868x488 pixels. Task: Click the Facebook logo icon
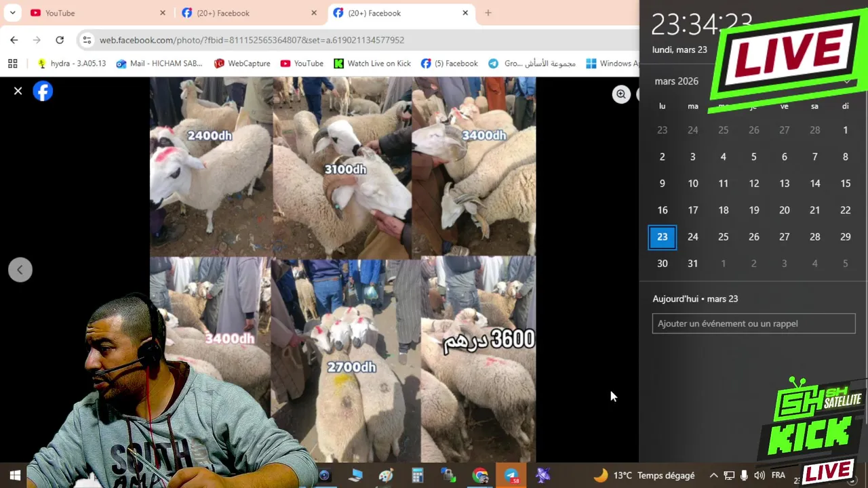pyautogui.click(x=43, y=91)
